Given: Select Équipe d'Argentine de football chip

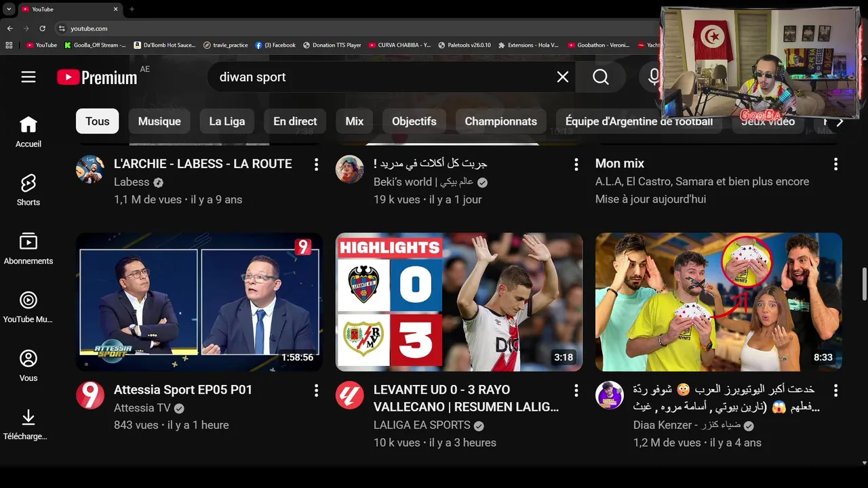Looking at the screenshot, I should [x=639, y=122].
